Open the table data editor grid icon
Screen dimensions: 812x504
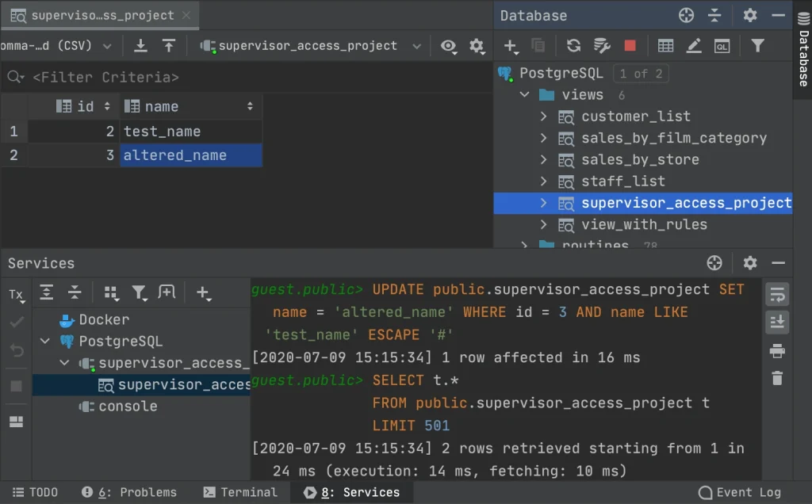pos(665,45)
